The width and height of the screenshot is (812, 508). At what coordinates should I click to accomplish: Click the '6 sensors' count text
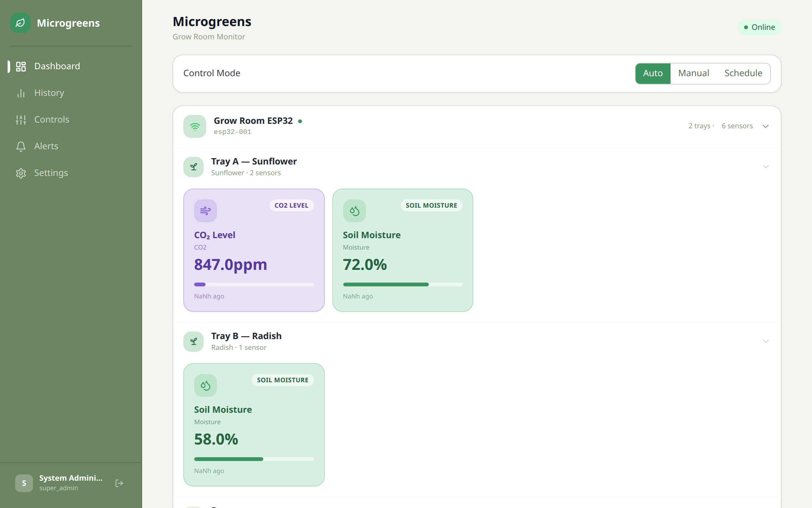(737, 126)
